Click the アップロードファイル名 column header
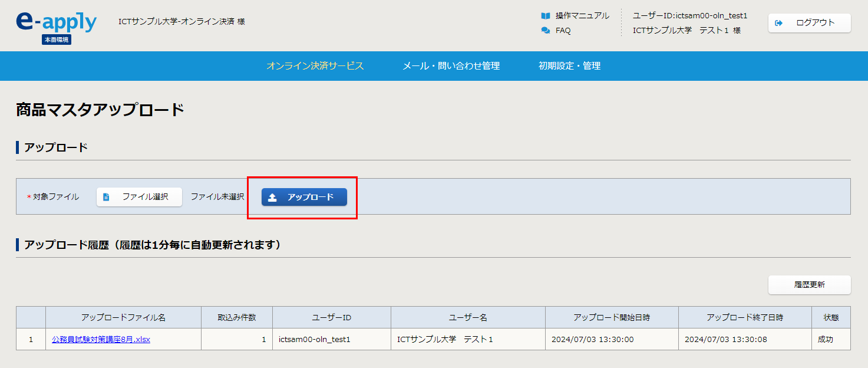The image size is (868, 368). pos(123,317)
